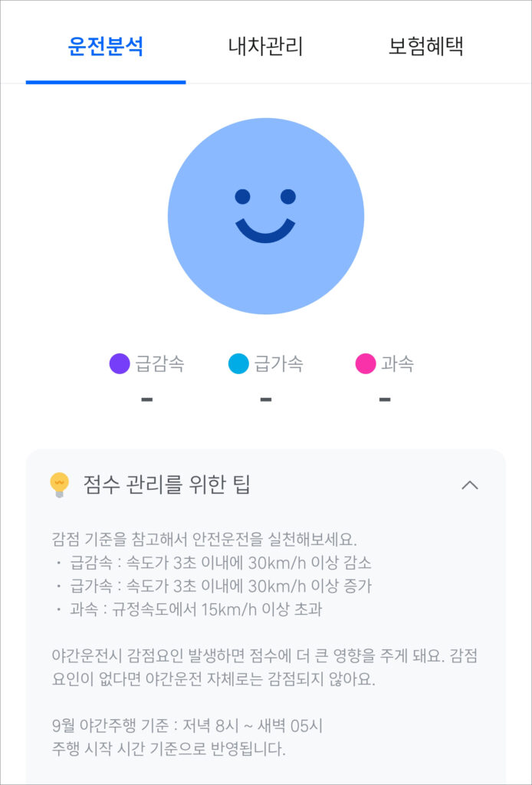Select the 과속 label
Screen dimensions: 532x785
[x=398, y=363]
